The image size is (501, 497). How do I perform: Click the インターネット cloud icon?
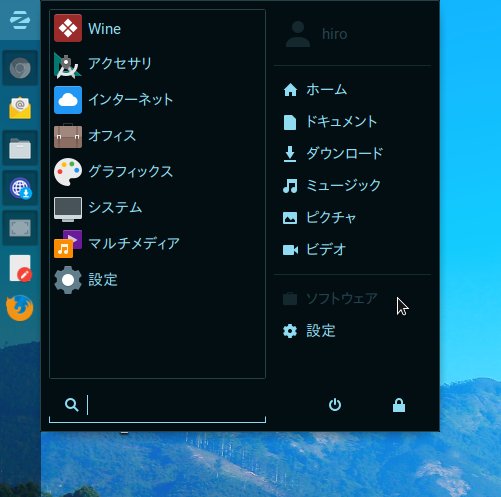[x=68, y=100]
